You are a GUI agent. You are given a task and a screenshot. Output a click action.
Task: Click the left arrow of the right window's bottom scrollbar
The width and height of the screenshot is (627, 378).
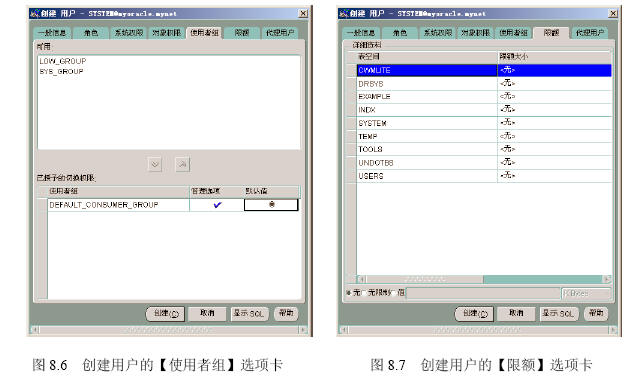pyautogui.click(x=344, y=330)
